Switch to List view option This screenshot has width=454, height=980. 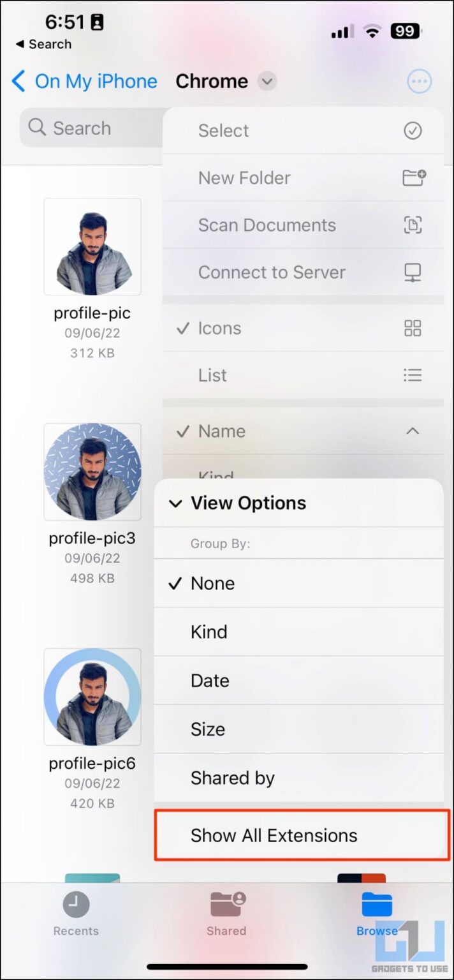(303, 375)
